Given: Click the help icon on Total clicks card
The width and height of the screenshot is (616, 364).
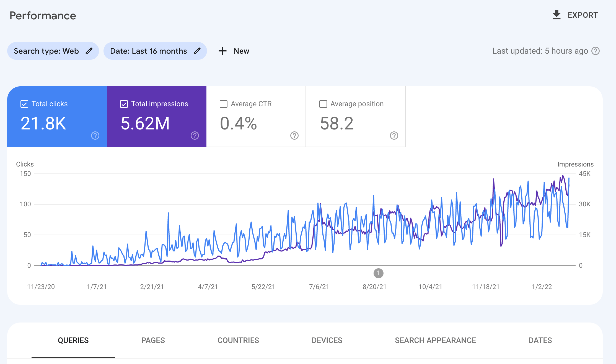Looking at the screenshot, I should coord(95,136).
